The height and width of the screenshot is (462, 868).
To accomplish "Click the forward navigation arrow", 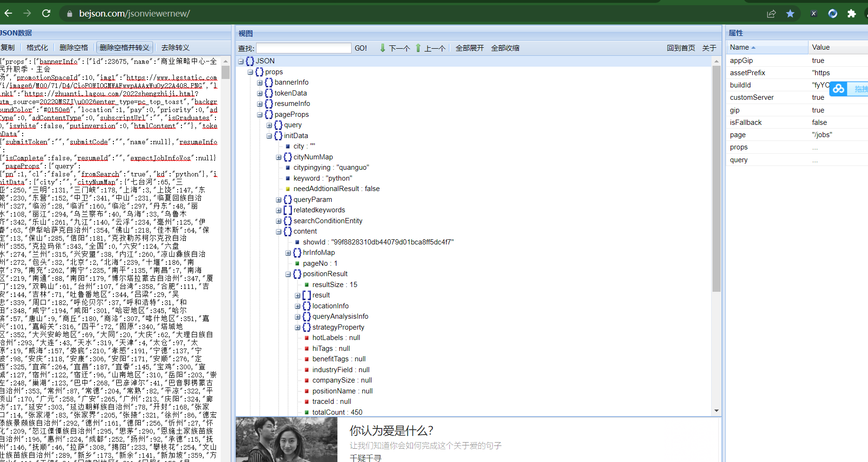I will pos(27,13).
